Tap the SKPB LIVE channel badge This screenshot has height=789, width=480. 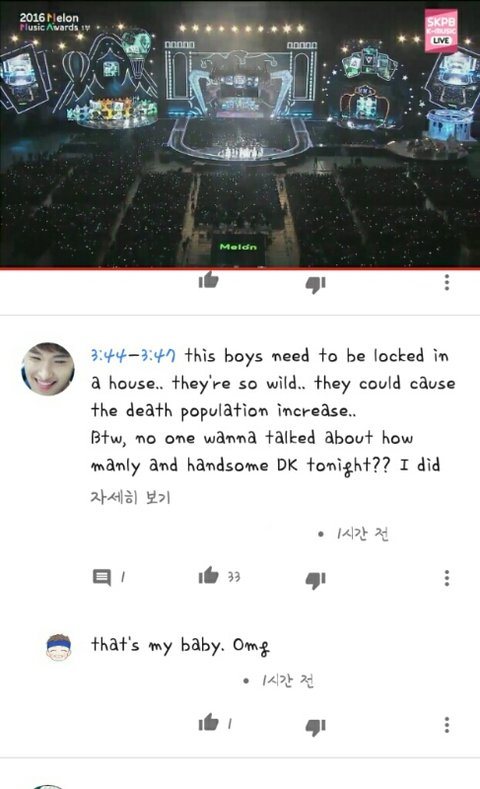coord(441,31)
